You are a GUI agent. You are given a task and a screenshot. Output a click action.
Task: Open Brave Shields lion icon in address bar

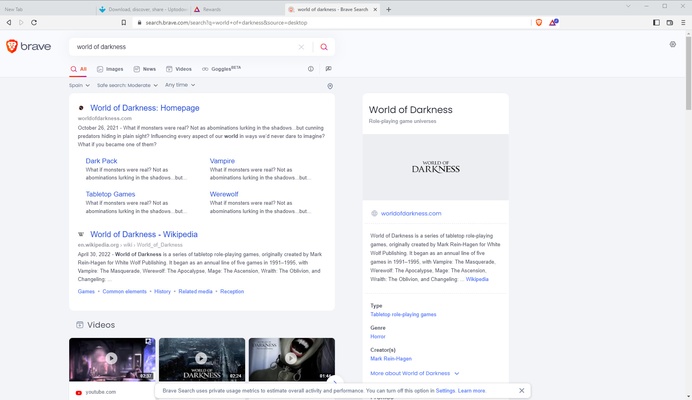point(539,23)
